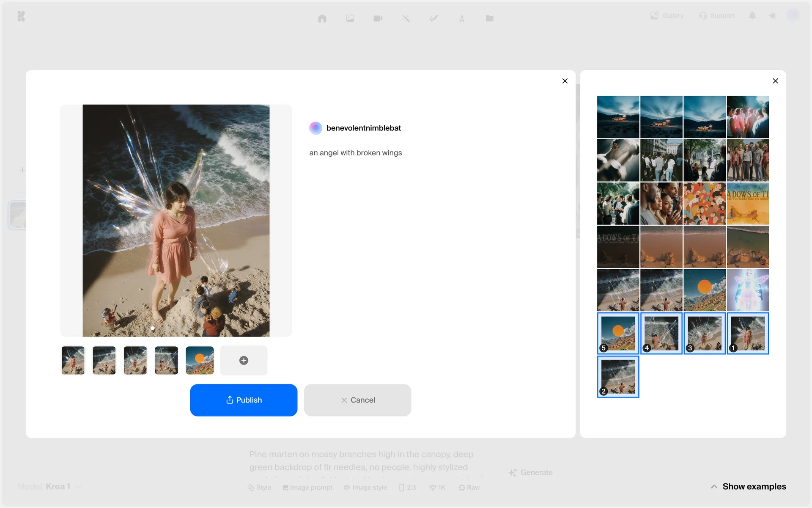This screenshot has height=508, width=812.
Task: Select the orange sun thumbnail below the preview
Action: pyautogui.click(x=200, y=360)
